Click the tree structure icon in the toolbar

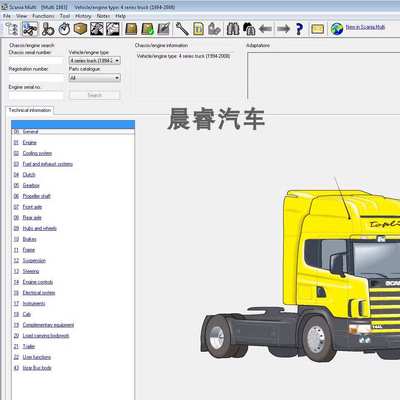click(12, 29)
